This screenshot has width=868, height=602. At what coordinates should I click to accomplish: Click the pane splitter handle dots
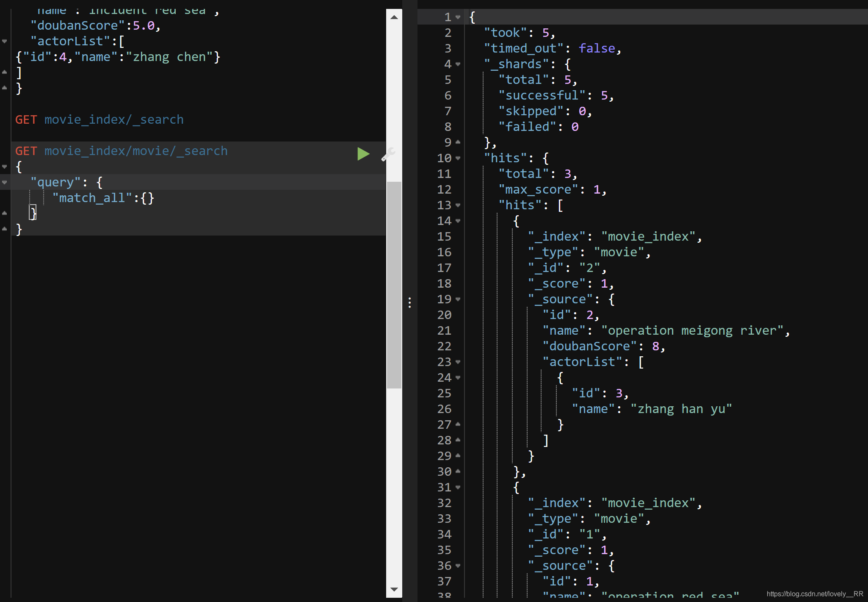tap(409, 302)
